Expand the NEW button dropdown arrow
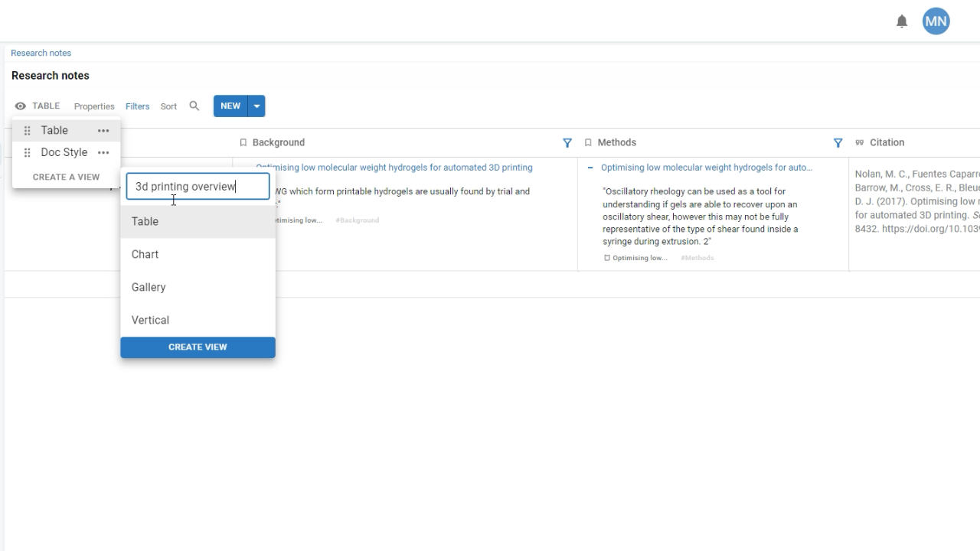 [256, 106]
